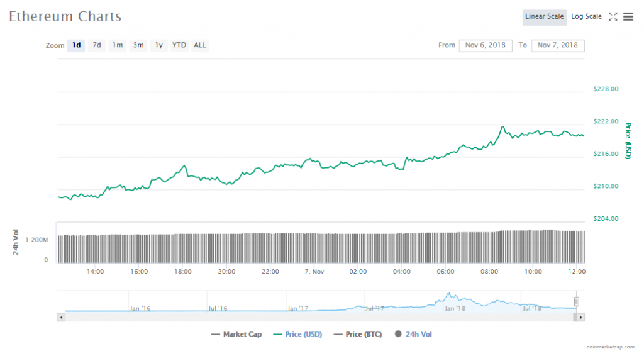Set zoom to 3m

point(138,45)
